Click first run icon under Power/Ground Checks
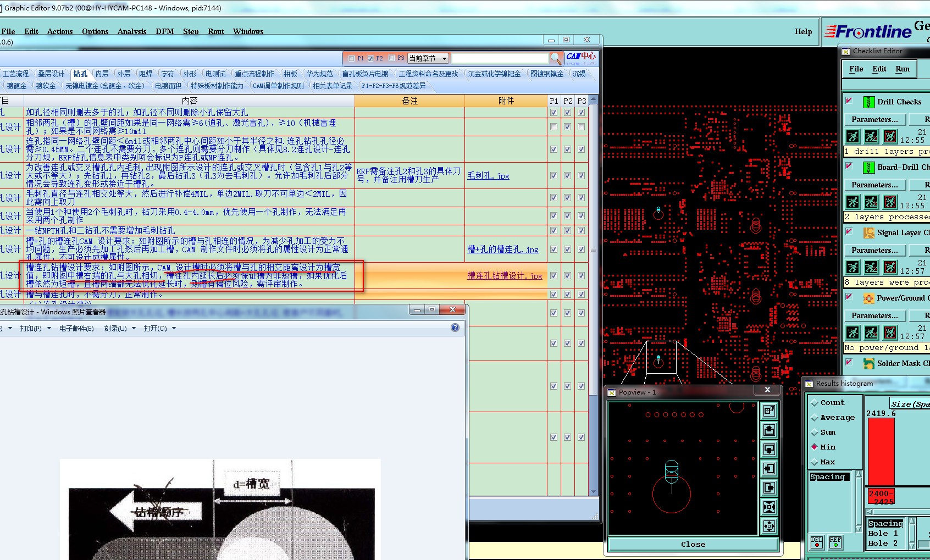The width and height of the screenshot is (930, 560). pos(852,332)
